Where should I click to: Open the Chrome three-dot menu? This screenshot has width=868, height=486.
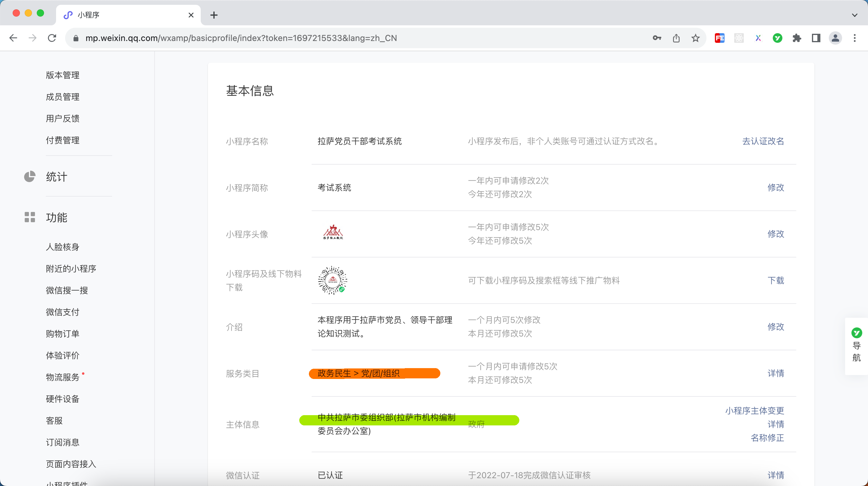854,38
